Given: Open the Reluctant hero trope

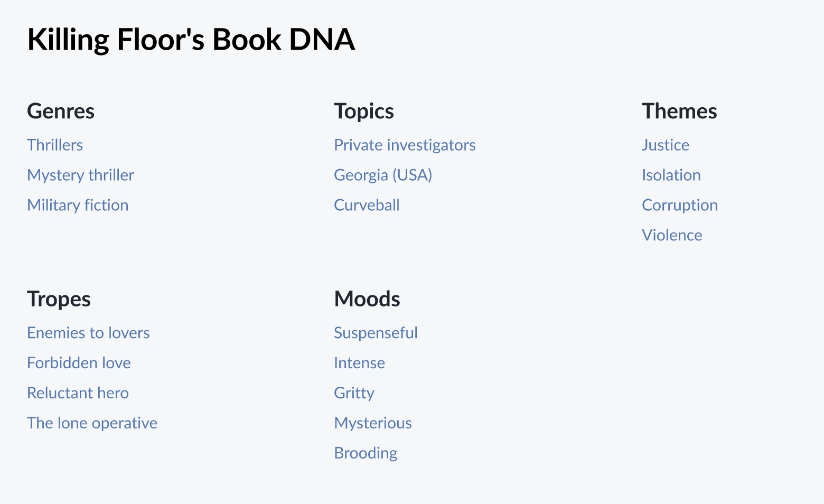Looking at the screenshot, I should pyautogui.click(x=78, y=393).
